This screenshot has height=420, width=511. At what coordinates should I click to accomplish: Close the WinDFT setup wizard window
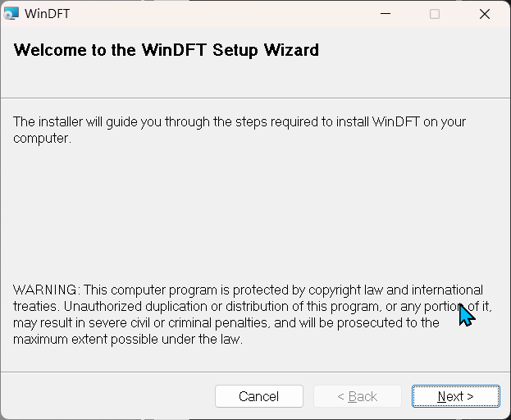[485, 14]
